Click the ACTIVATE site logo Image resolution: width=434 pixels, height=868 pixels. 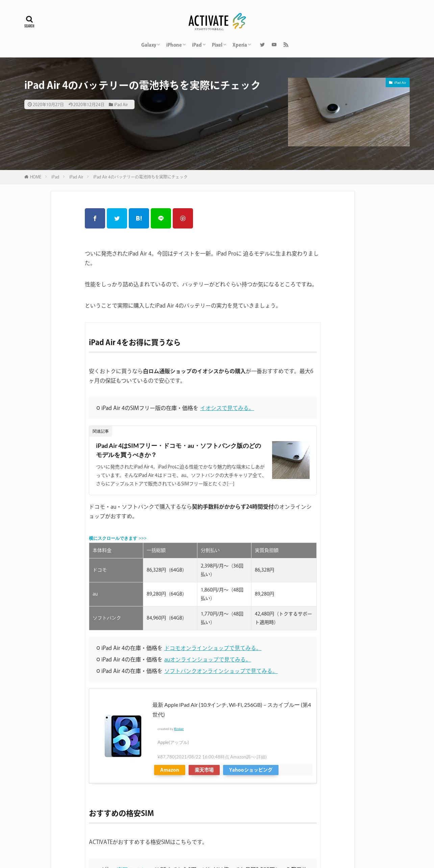click(x=217, y=22)
